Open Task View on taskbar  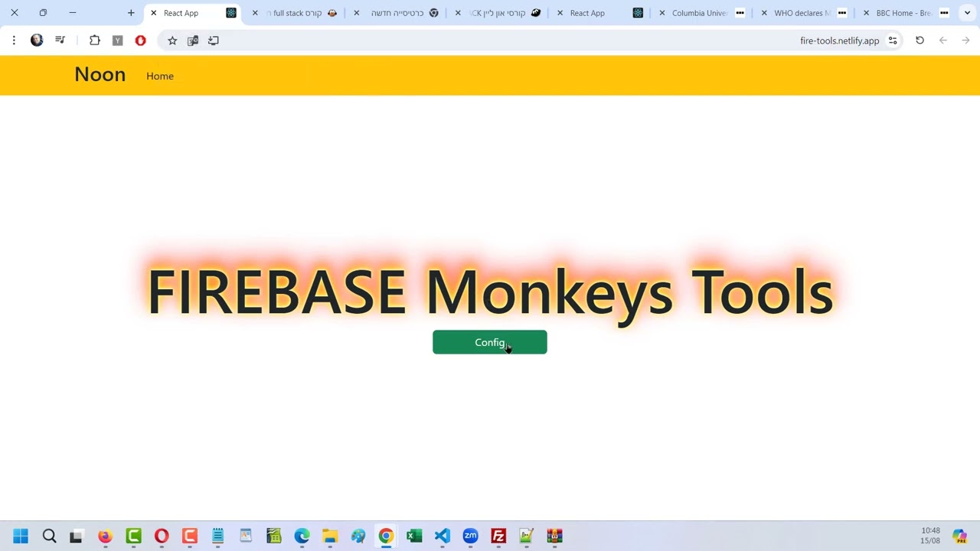(x=76, y=536)
